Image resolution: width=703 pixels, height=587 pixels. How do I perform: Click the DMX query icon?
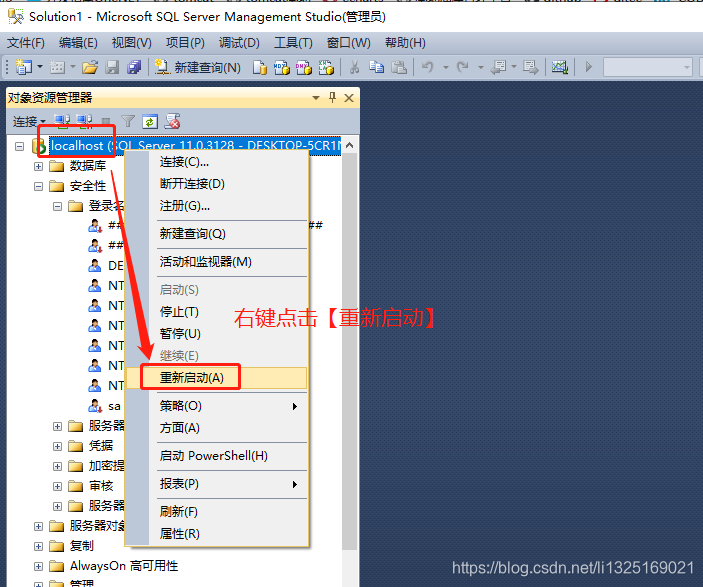(x=304, y=67)
